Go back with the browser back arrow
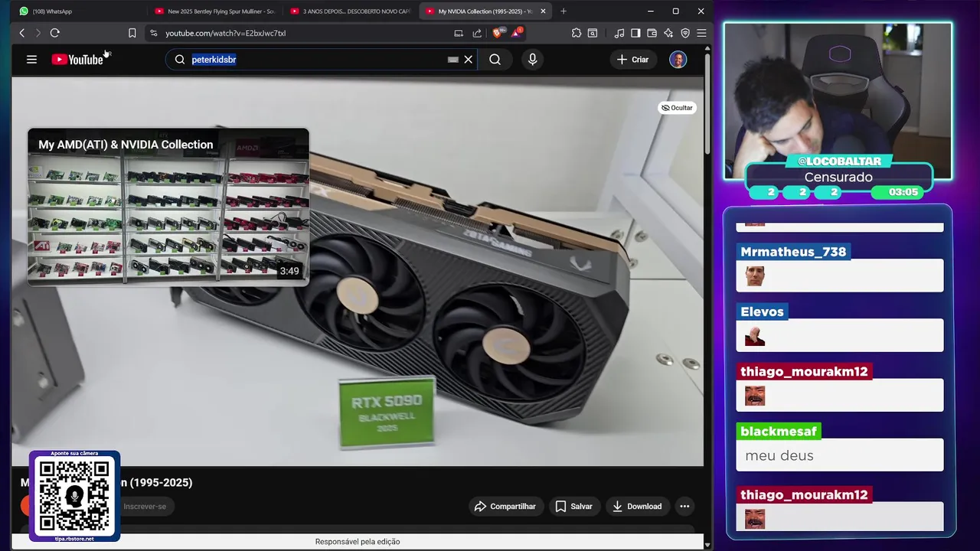This screenshot has height=551, width=980. click(22, 33)
